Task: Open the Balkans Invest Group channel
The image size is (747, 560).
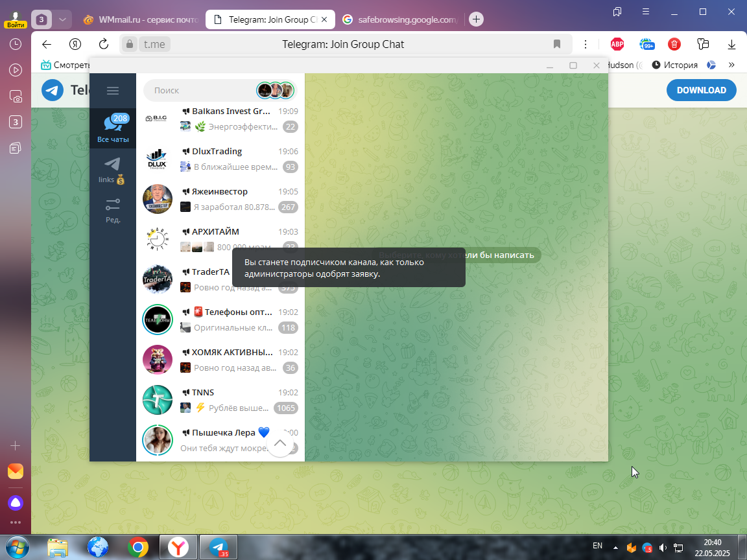Action: point(220,119)
